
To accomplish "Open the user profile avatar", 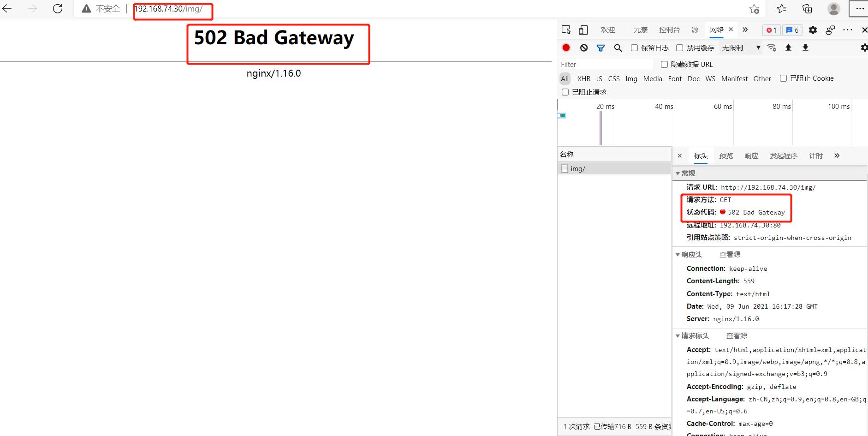I will click(x=834, y=9).
